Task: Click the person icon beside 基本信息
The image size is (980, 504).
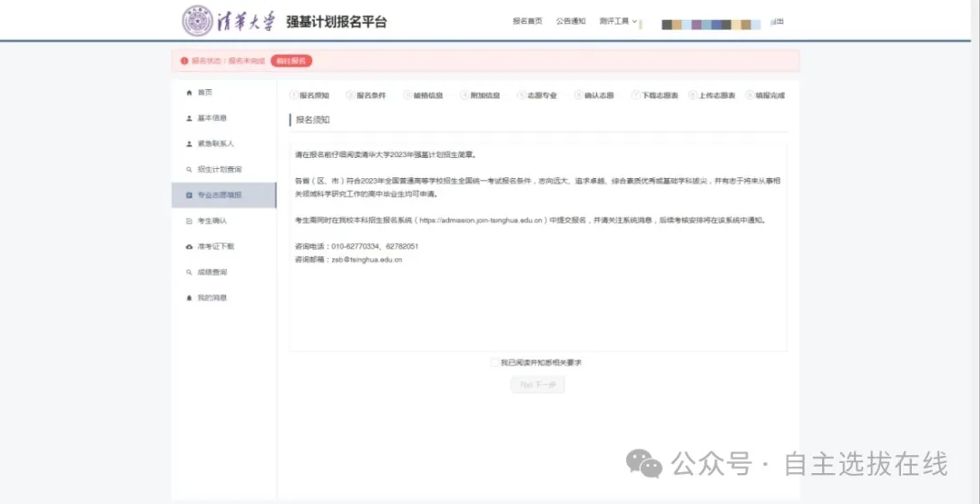Action: 189,118
